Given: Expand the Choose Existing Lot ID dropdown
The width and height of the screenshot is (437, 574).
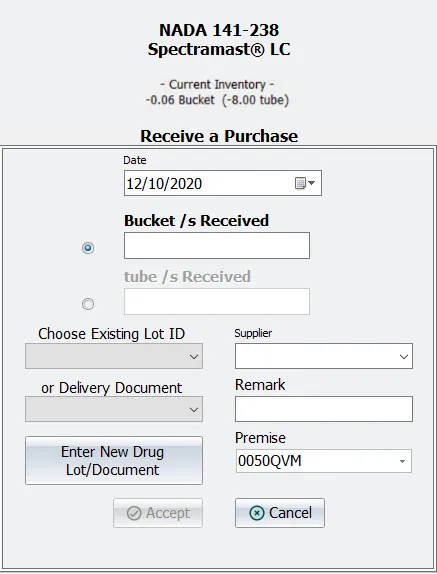Looking at the screenshot, I should pos(114,356).
